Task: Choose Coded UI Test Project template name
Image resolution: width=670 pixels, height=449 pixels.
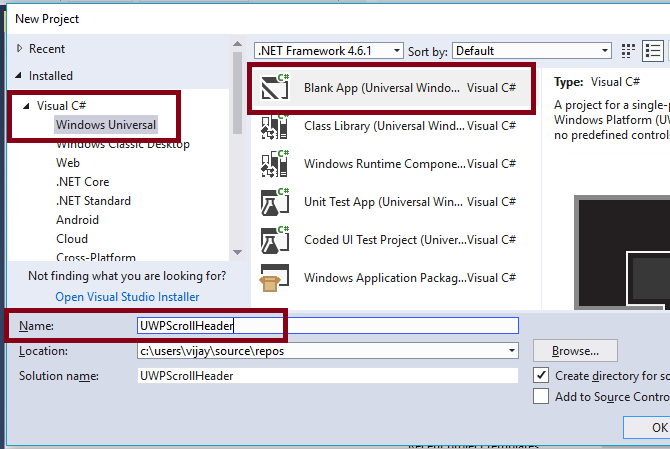Action: tap(385, 240)
